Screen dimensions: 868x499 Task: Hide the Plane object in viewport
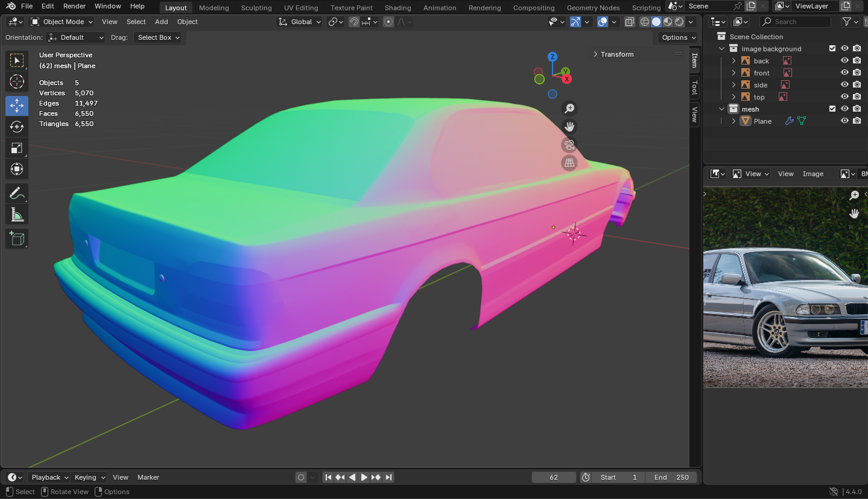click(x=844, y=121)
